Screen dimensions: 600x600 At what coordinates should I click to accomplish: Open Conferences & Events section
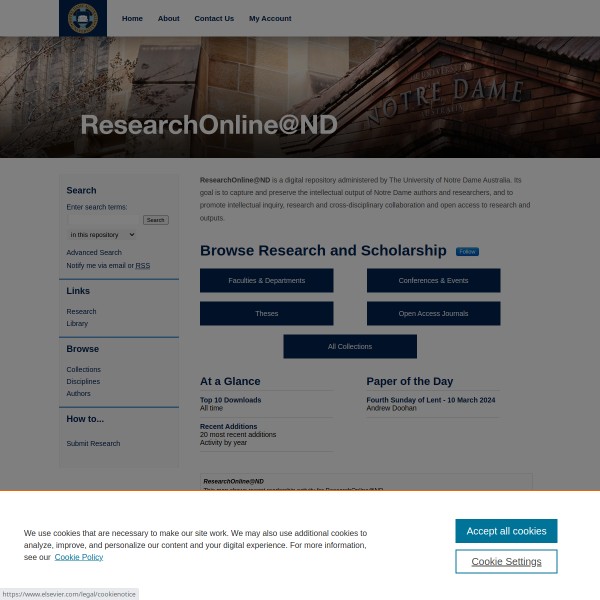tap(433, 281)
